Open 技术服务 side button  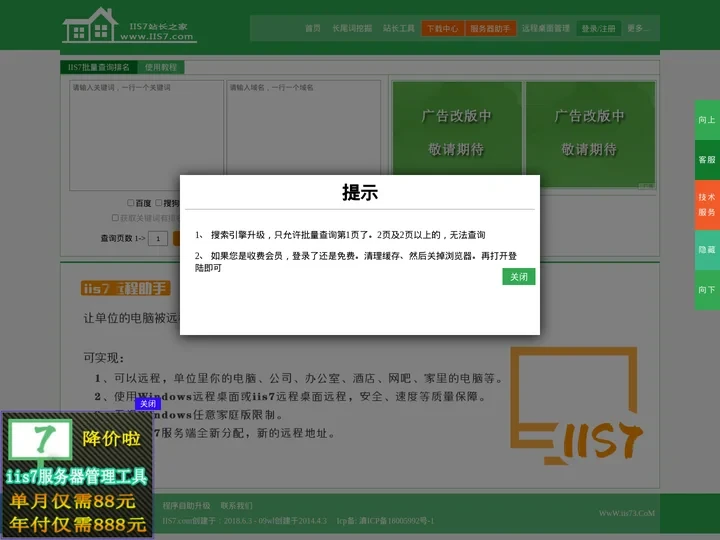(x=707, y=205)
